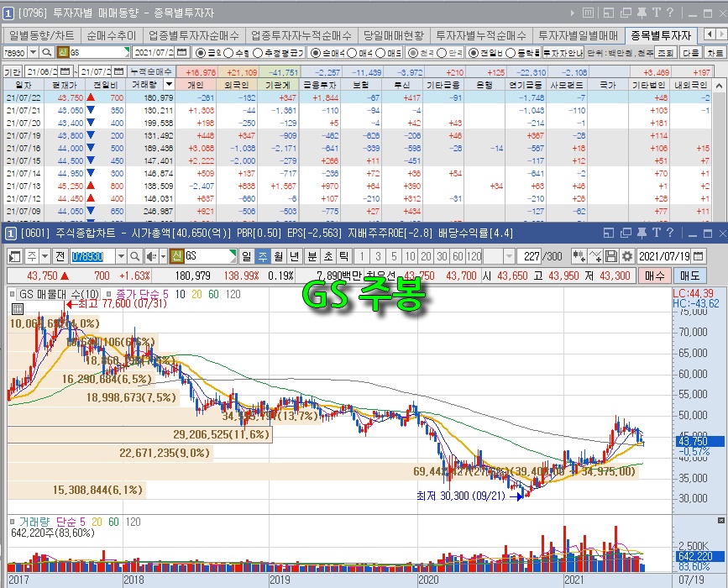Open the 일별동향/차트 tab
Screen dimensions: 728x588
tap(41, 35)
